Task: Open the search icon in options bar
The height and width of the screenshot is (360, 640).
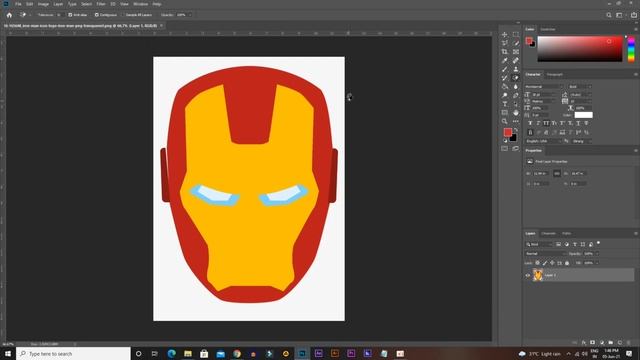Action: [x=609, y=15]
